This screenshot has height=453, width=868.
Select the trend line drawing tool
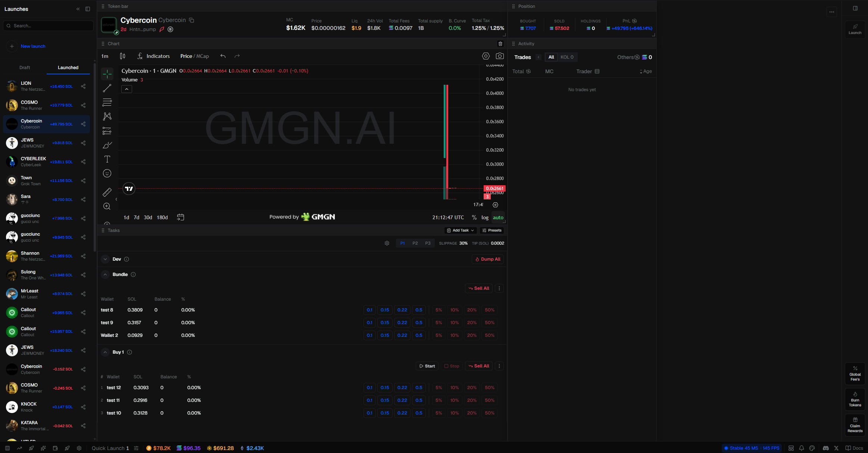tap(107, 88)
